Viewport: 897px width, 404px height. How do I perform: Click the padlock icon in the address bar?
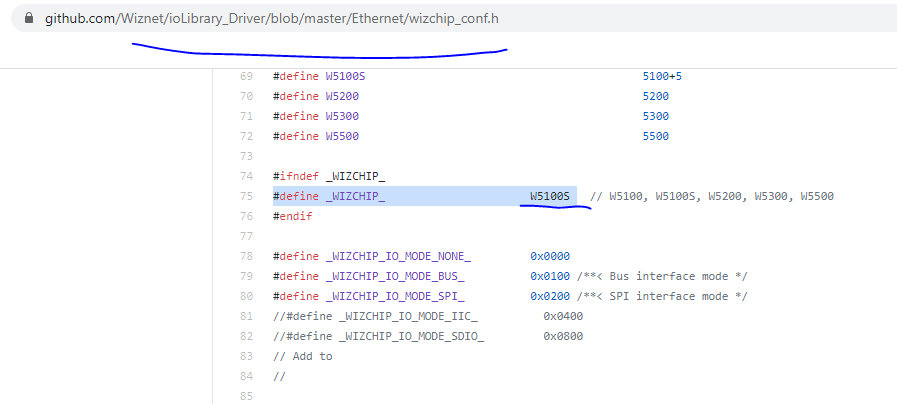[x=29, y=18]
